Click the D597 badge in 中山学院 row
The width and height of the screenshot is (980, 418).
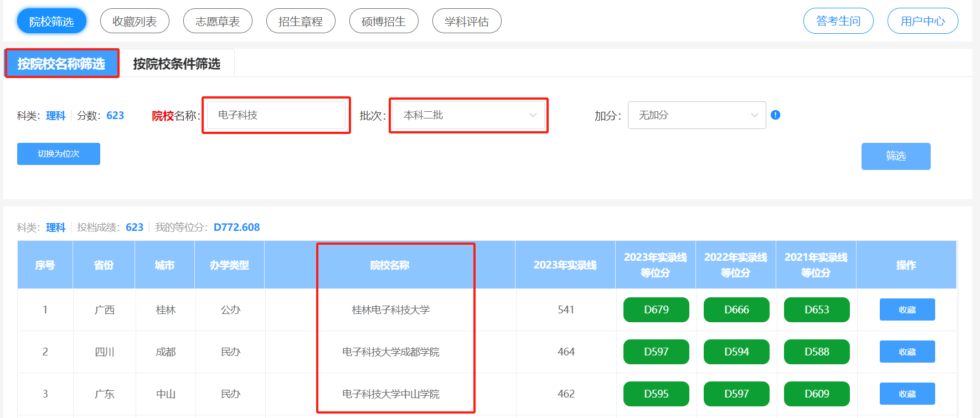(736, 394)
